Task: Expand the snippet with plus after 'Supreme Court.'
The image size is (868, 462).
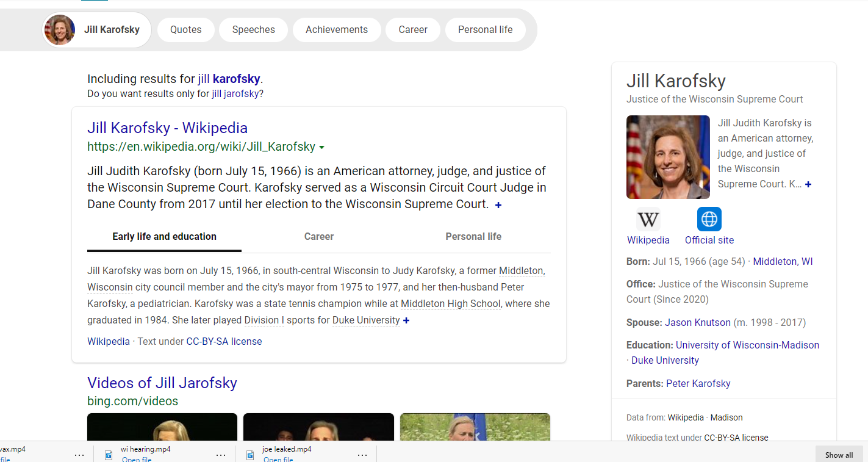Action: click(x=498, y=205)
